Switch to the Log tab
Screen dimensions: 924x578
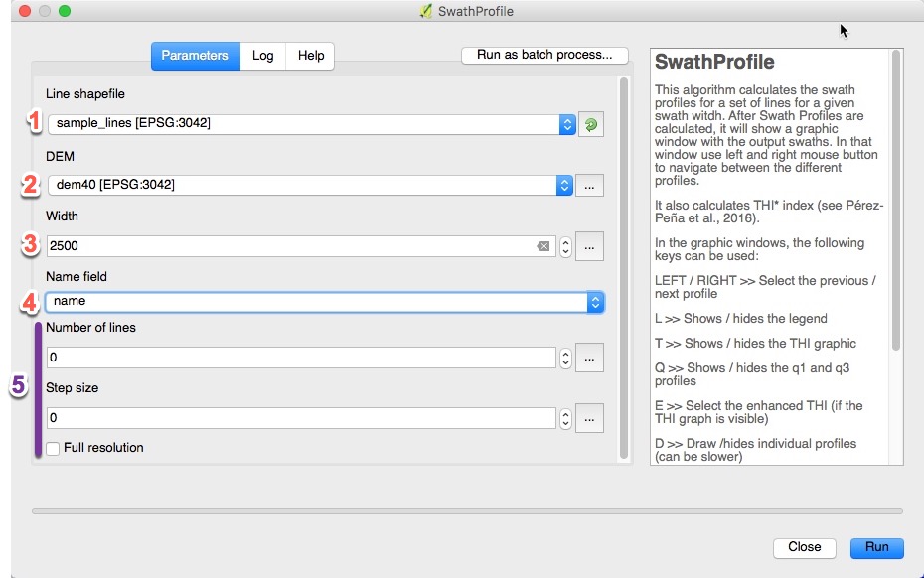pyautogui.click(x=262, y=57)
